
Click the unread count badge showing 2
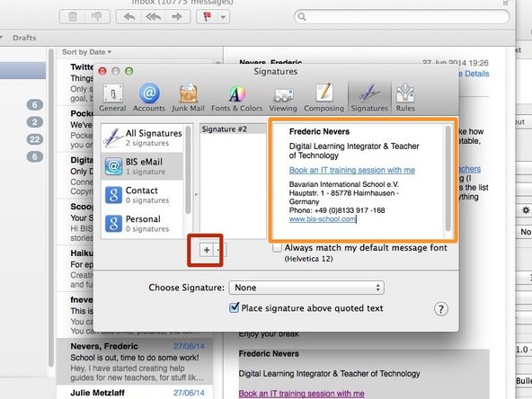coord(35,122)
